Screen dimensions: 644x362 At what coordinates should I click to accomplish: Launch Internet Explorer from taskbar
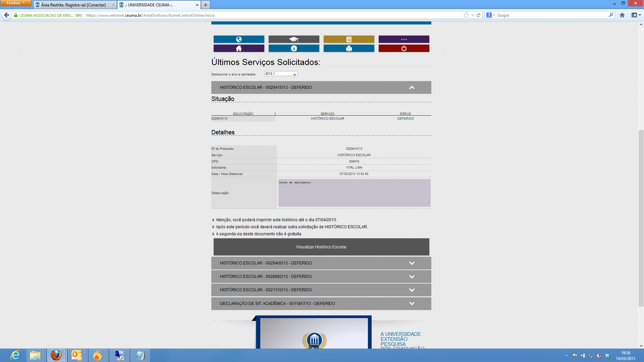click(15, 355)
